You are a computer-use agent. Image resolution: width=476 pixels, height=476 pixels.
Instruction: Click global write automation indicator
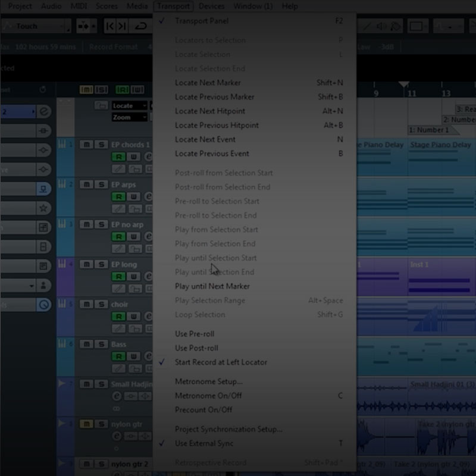coord(137,90)
